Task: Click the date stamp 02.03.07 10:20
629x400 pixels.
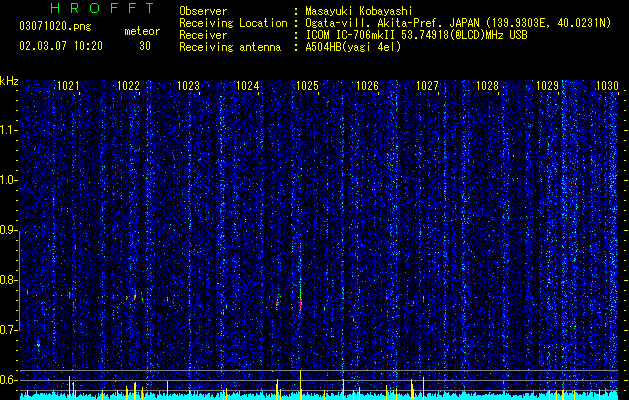Action: coord(61,46)
